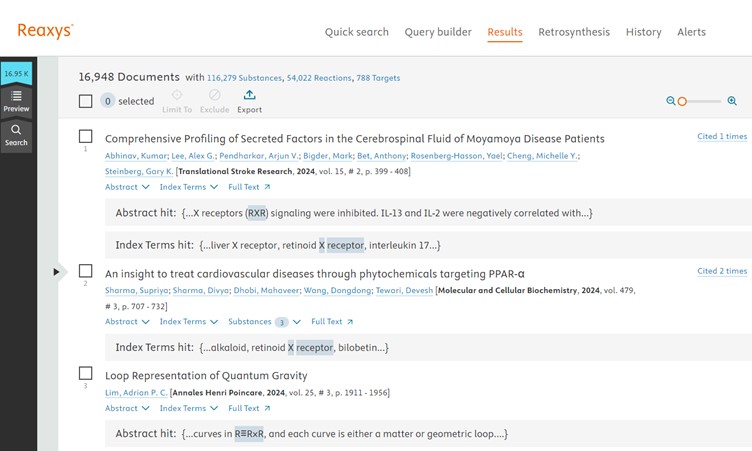Click the expand arrow beside document 2
Screen dimensions: 752x451
coord(57,271)
